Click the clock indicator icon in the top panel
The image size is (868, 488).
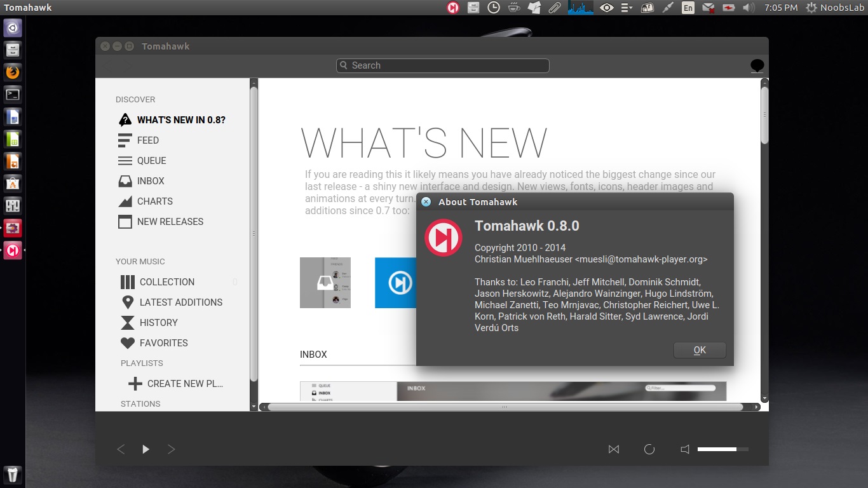click(494, 8)
